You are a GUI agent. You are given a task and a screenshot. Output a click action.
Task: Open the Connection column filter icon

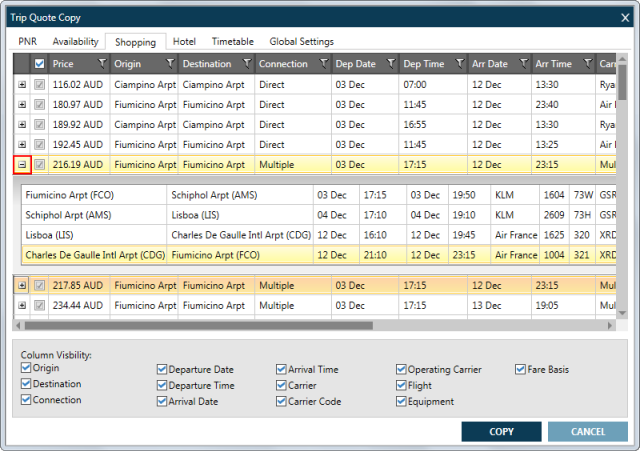tap(323, 64)
